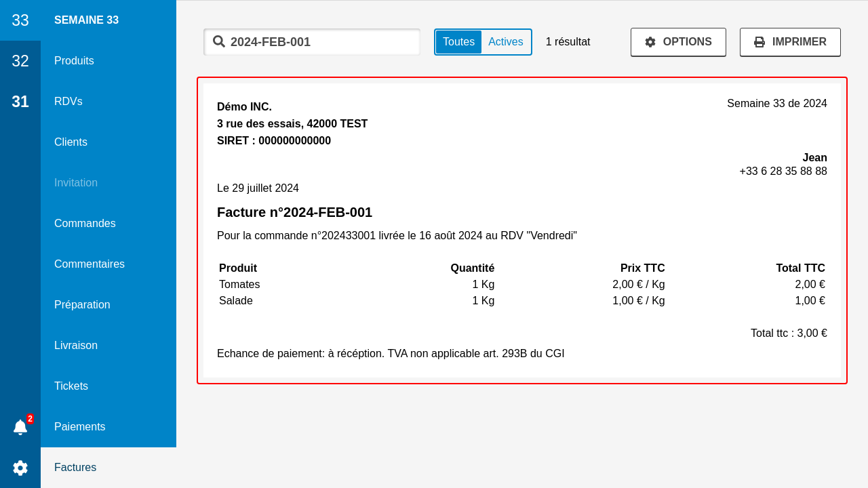Viewport: 868px width, 488px height.
Task: Filter to Actives invoices only
Action: pos(506,42)
